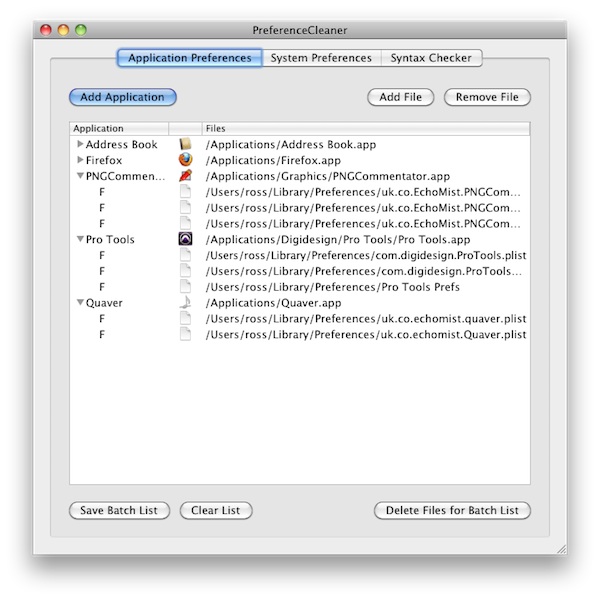Image resolution: width=600 pixels, height=600 pixels.
Task: Click the Remove File button
Action: point(487,97)
